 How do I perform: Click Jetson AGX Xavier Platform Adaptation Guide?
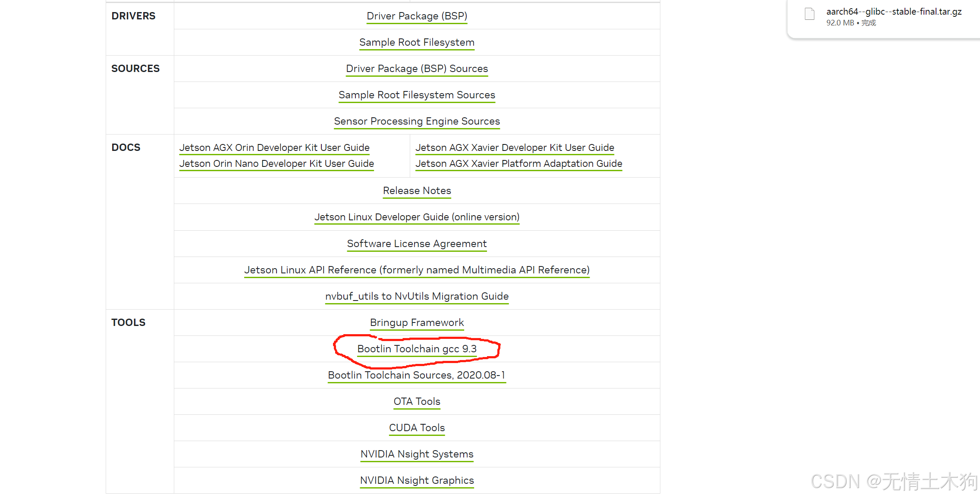click(x=518, y=163)
